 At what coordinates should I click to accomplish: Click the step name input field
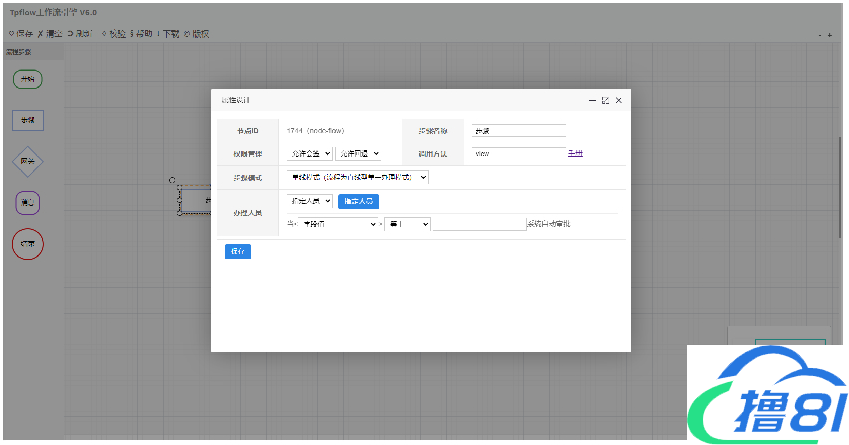[x=518, y=130]
